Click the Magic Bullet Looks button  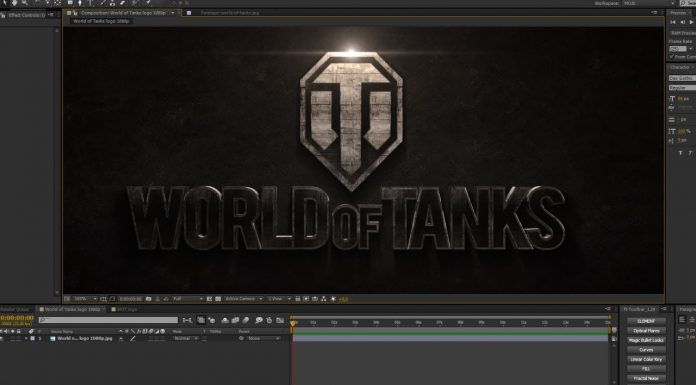coord(646,340)
